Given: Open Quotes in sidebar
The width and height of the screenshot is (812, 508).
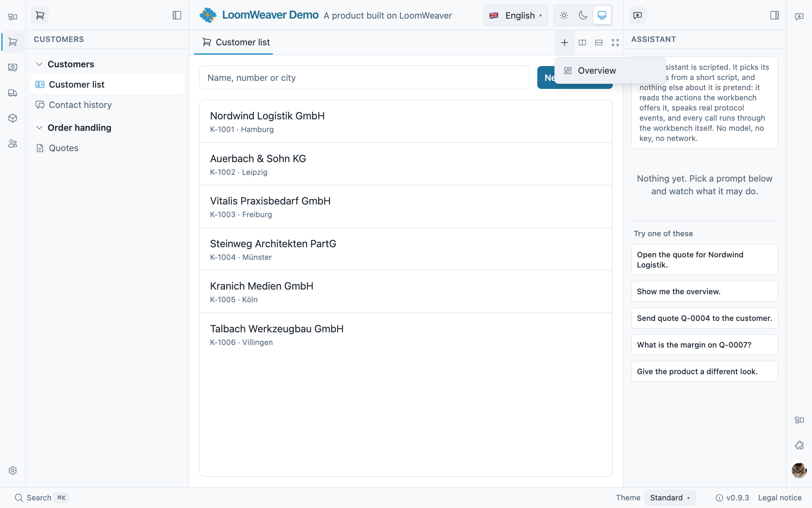Looking at the screenshot, I should (x=107, y=148).
